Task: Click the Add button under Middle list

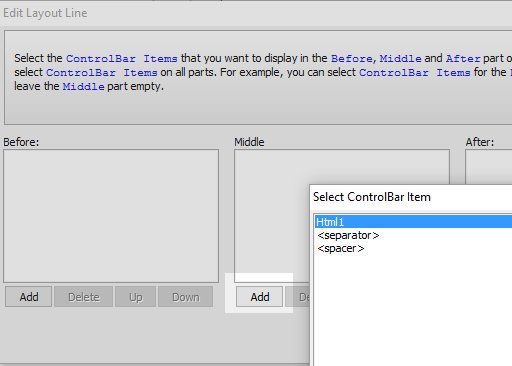Action: (x=260, y=297)
